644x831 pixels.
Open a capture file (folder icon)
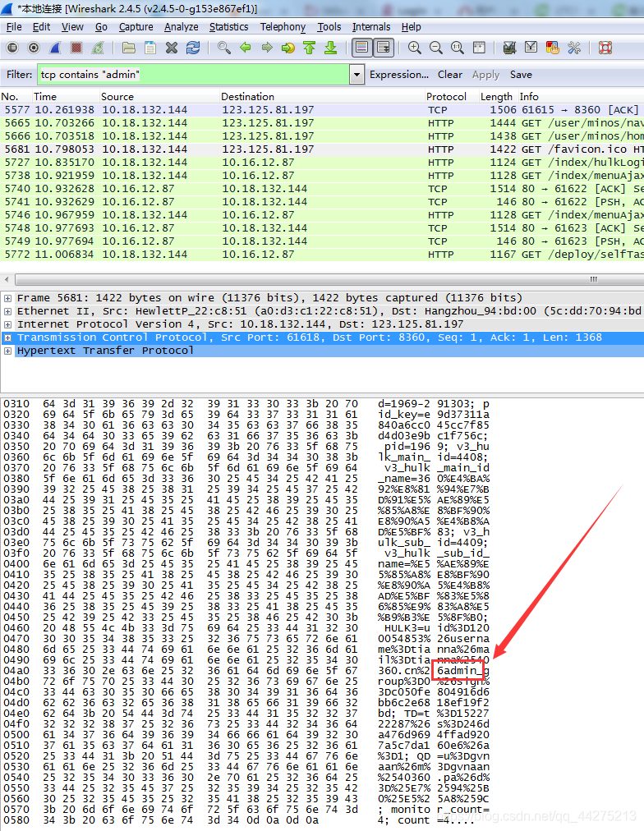point(129,48)
